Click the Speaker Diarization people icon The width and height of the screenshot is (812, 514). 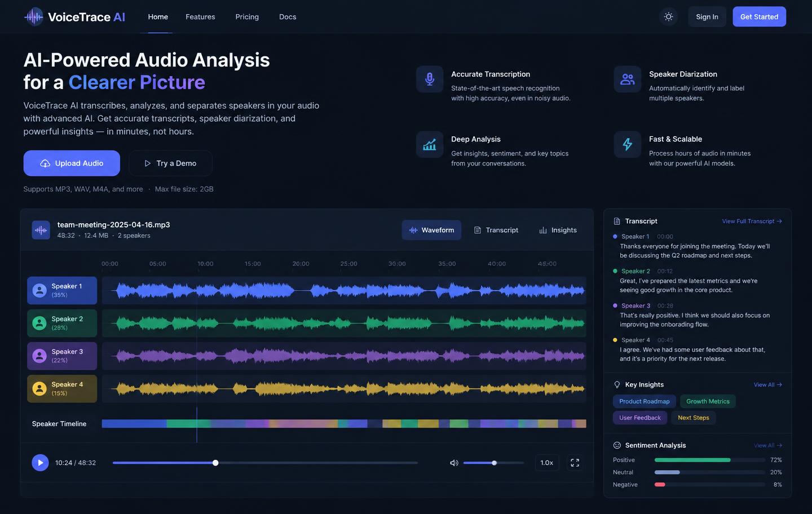pyautogui.click(x=628, y=79)
